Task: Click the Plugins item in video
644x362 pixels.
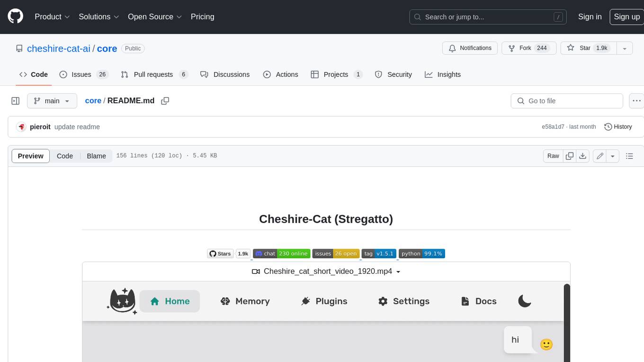Action: (324, 301)
